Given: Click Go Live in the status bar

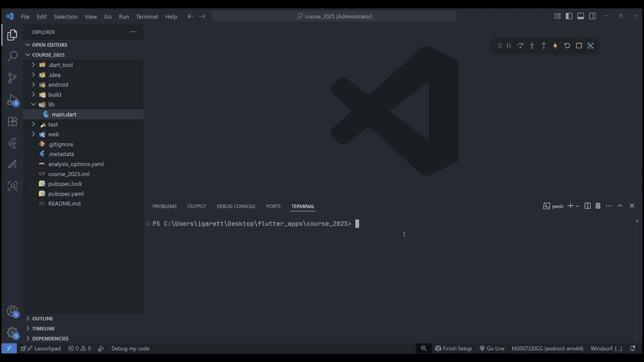Looking at the screenshot, I should [x=492, y=348].
